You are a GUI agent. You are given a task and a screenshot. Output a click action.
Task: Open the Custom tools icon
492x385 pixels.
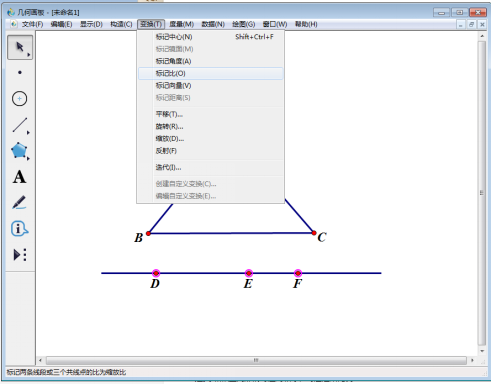coord(20,255)
